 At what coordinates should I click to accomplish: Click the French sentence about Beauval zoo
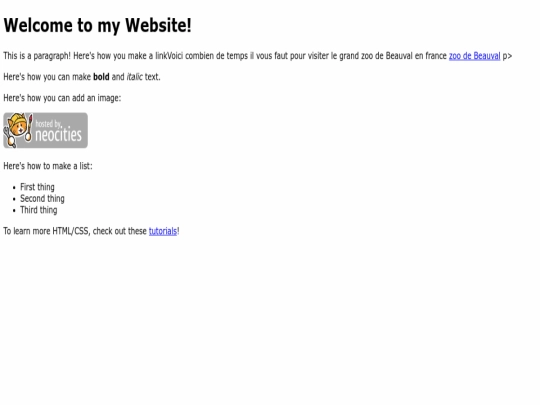[307, 56]
